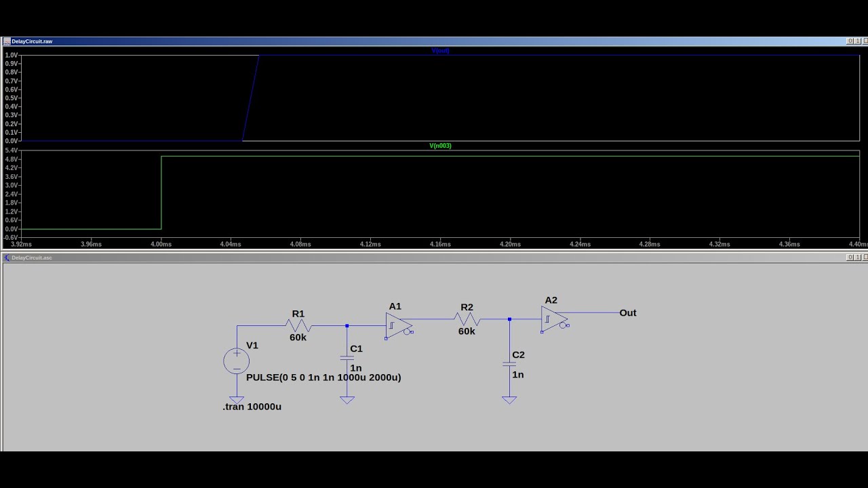Screen dimensions: 868x488
Task: Click the 5.4V axis label in V(n003) pane
Action: [12, 150]
